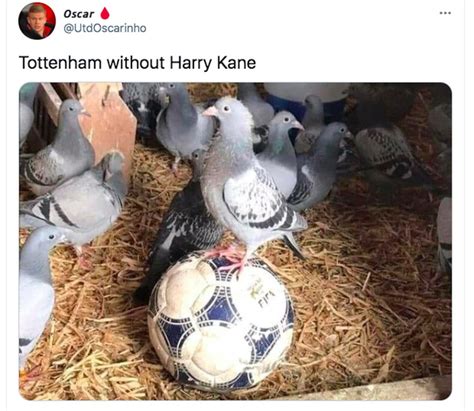Click the blue and white feeder bowl
474x411 pixels.
tap(307, 97)
